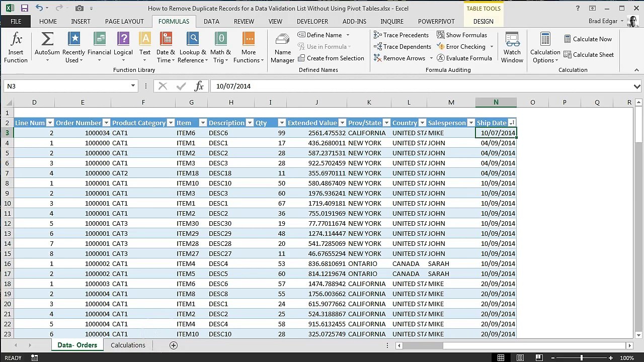This screenshot has width=644, height=362.
Task: Click in the formula bar showing 10/07/2014
Action: 422,86
